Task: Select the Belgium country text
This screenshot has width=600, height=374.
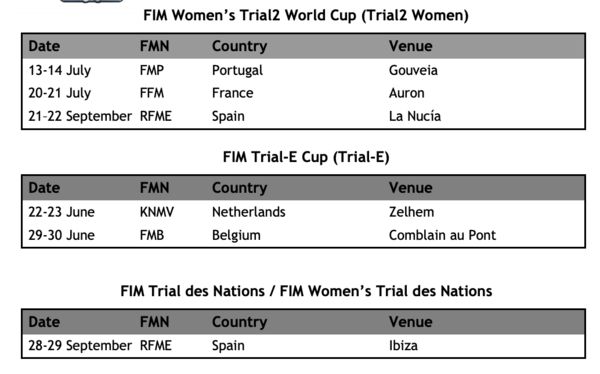Action: (x=236, y=235)
